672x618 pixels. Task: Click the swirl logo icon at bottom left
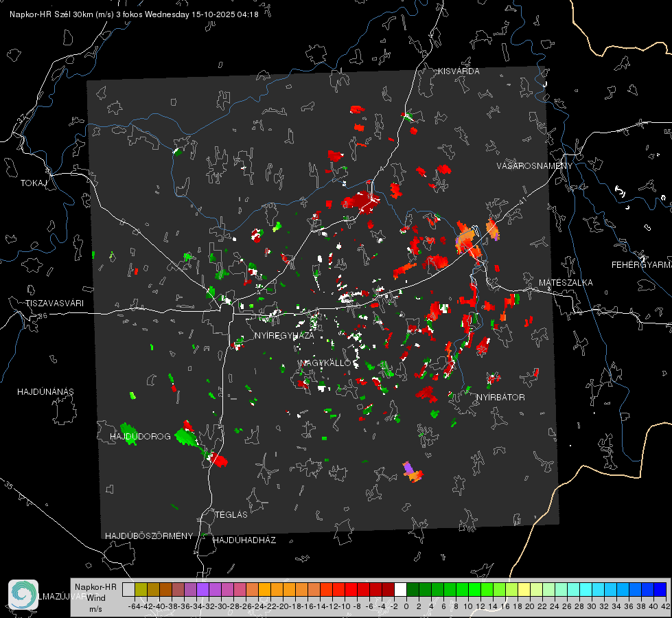[x=23, y=595]
